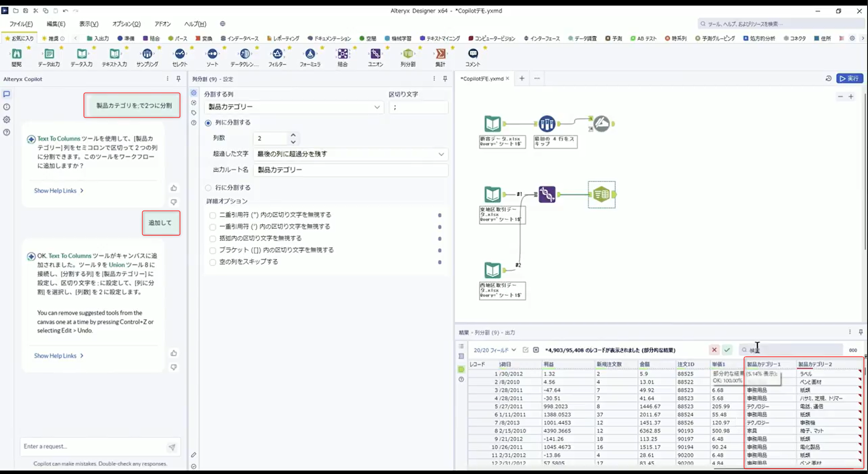Click the Enter a request input field
Viewport: 868px width, 474px height.
93,446
